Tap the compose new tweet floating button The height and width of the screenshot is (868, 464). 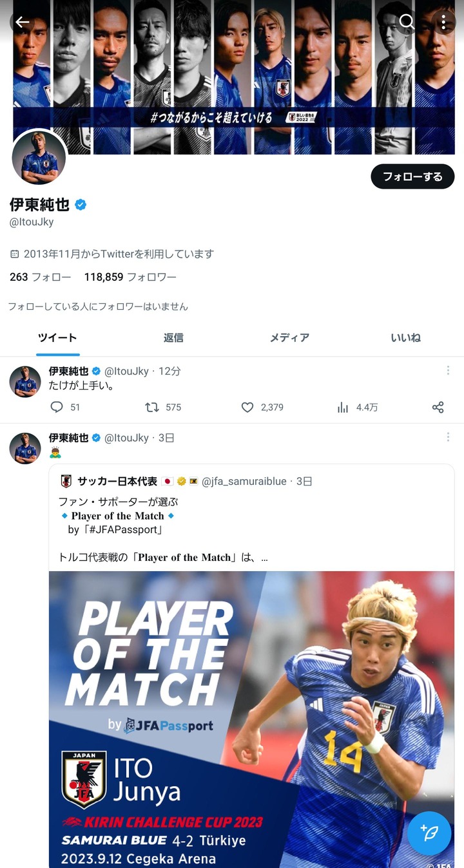429,833
